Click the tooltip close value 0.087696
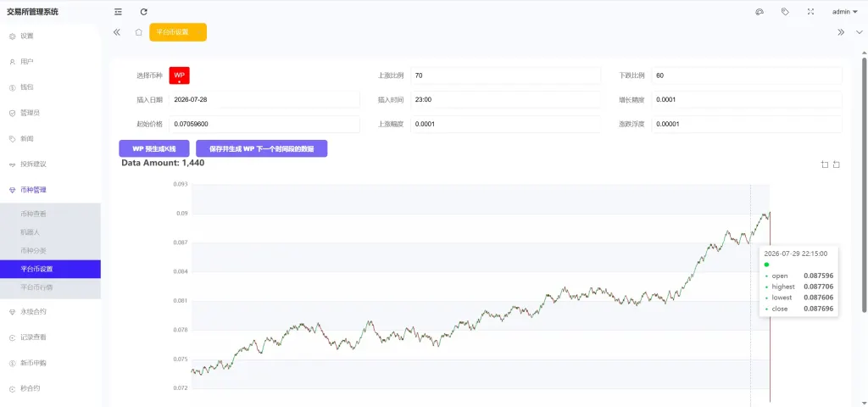868x407 pixels. pyautogui.click(x=818, y=309)
